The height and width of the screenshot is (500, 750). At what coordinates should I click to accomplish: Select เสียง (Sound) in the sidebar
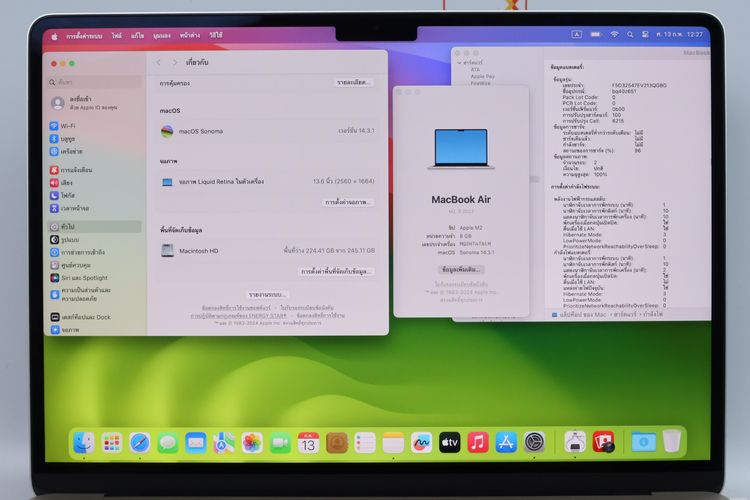(95, 183)
